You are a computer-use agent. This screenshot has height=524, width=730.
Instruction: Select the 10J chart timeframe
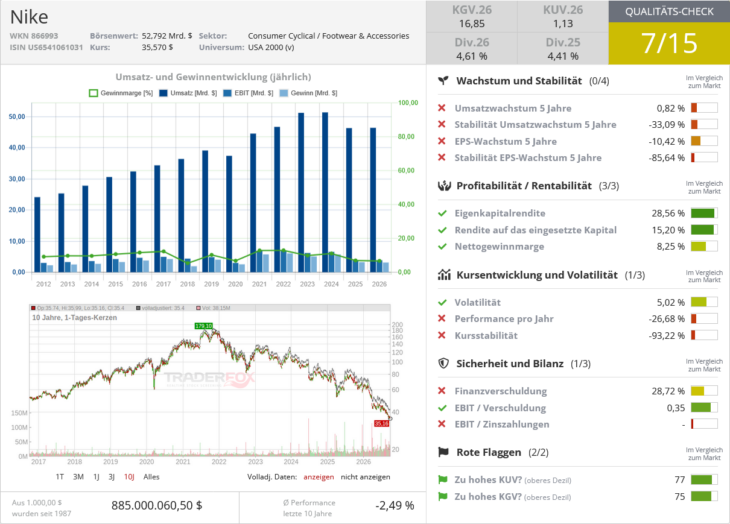click(129, 477)
